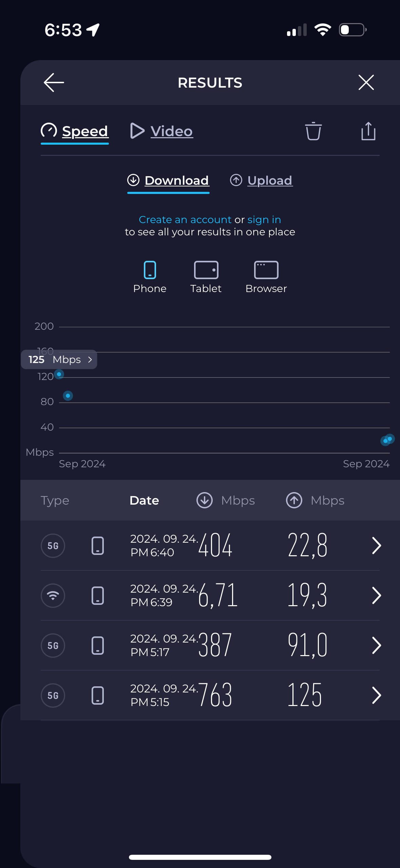The image size is (400, 868).
Task: Open details for the 404 Mbps result
Action: (x=377, y=545)
